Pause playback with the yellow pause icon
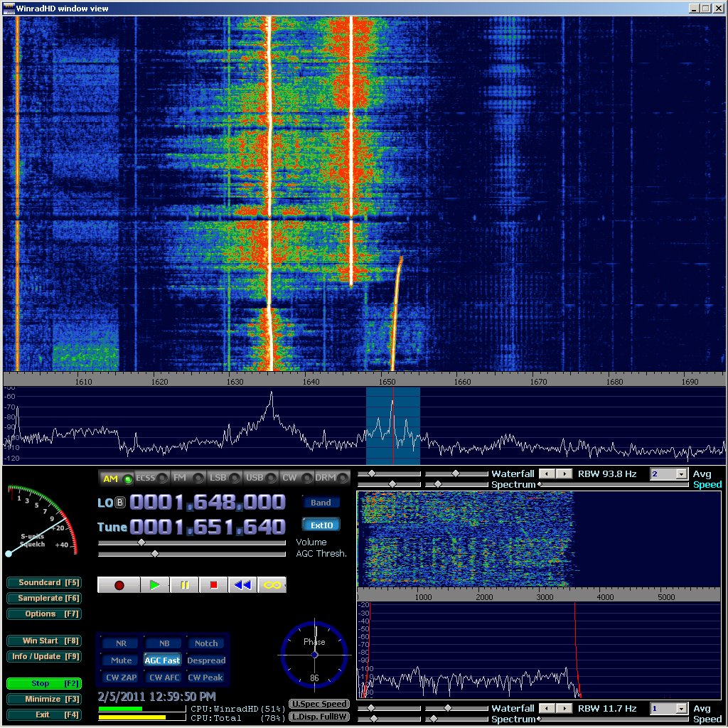The width and height of the screenshot is (728, 728). pos(184,585)
